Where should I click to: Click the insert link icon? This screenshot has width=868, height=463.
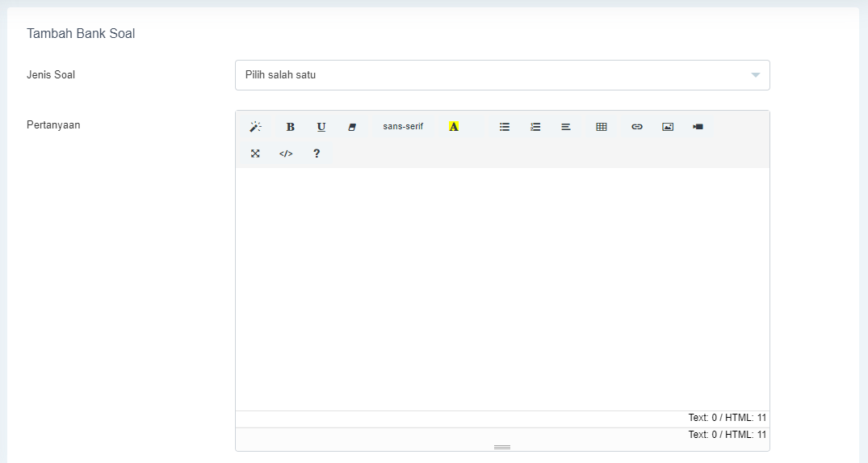point(637,127)
